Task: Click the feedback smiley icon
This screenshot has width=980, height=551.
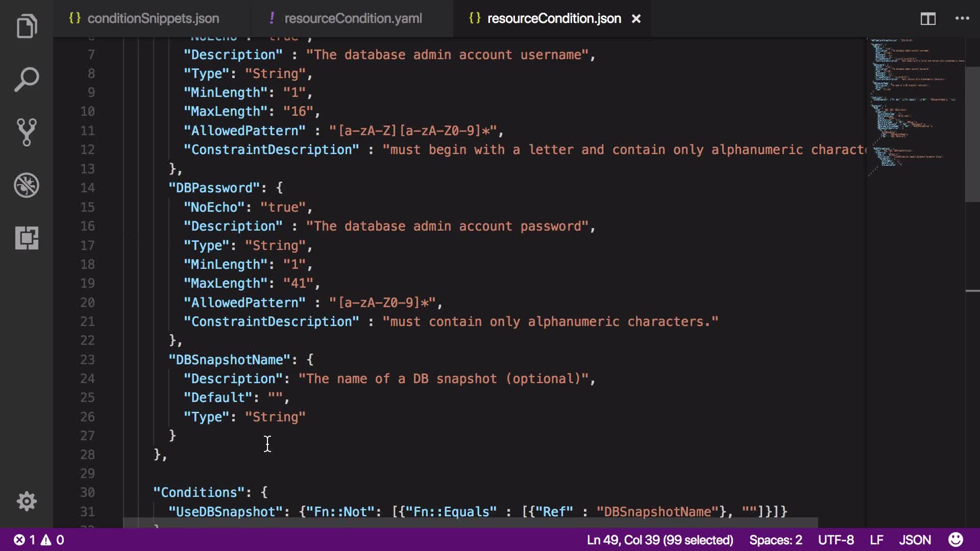Action: pos(955,539)
